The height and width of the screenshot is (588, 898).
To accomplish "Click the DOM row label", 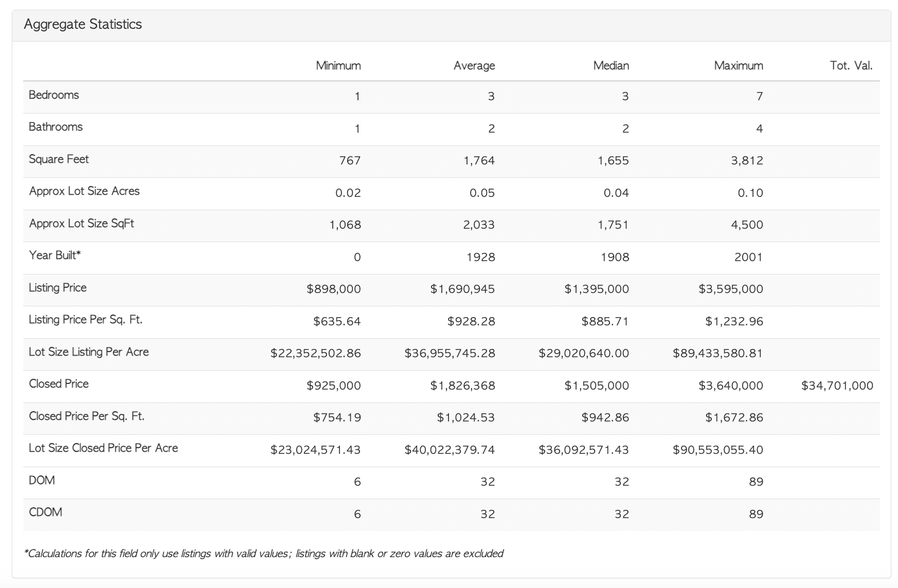I will (x=42, y=481).
